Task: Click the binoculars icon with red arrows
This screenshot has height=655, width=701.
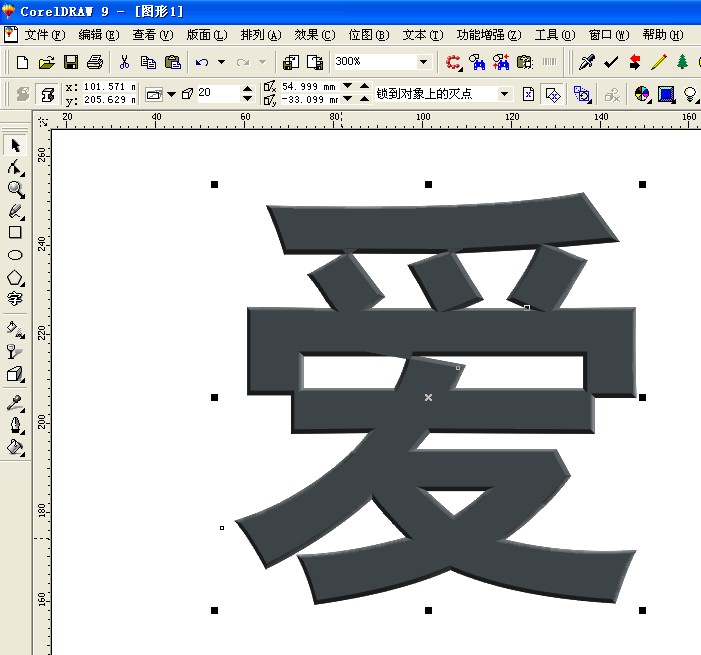Action: click(x=501, y=62)
